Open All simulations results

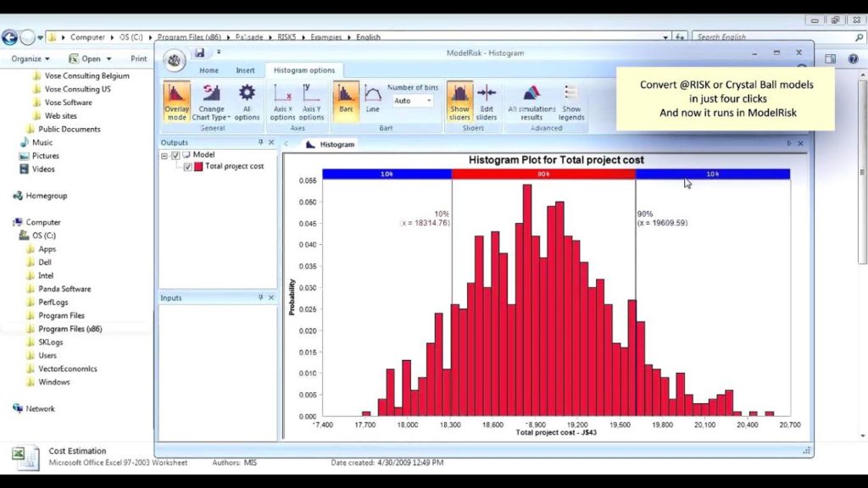click(531, 100)
